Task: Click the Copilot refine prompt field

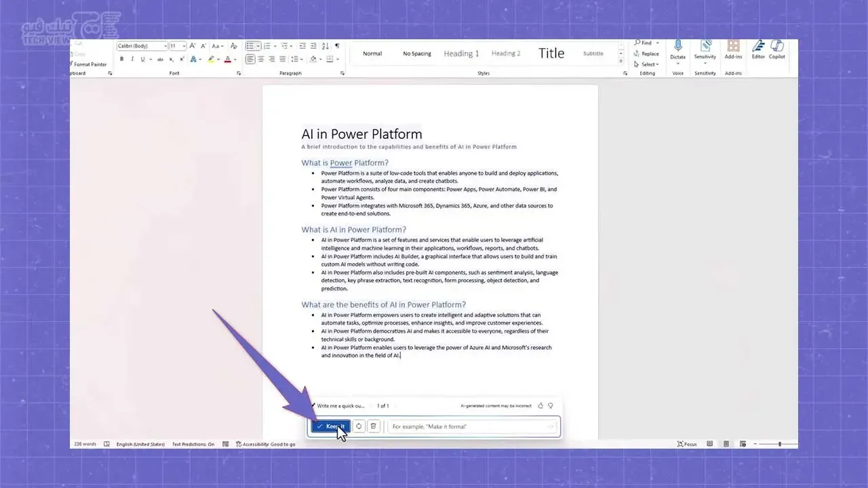Action: (473, 426)
